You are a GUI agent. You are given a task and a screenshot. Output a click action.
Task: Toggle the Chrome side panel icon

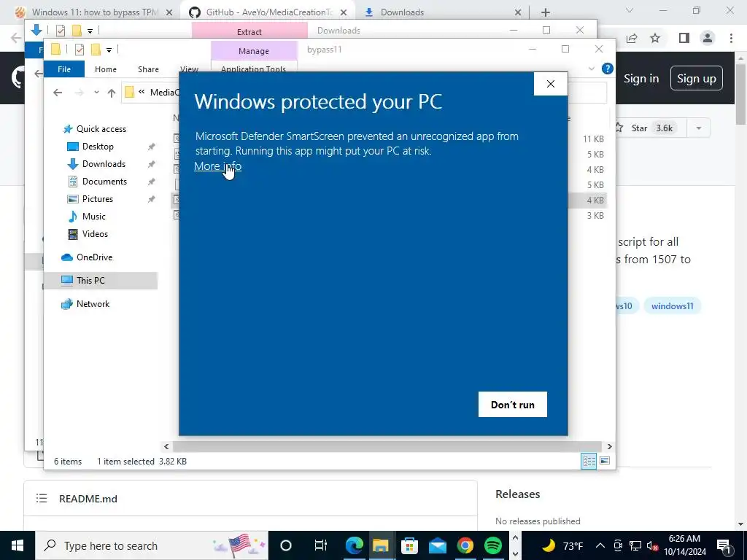point(684,38)
